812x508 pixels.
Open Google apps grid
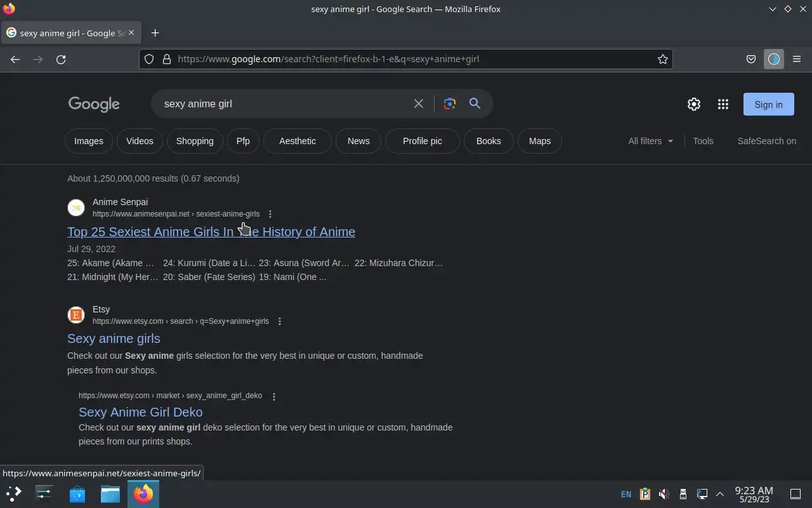pyautogui.click(x=723, y=104)
